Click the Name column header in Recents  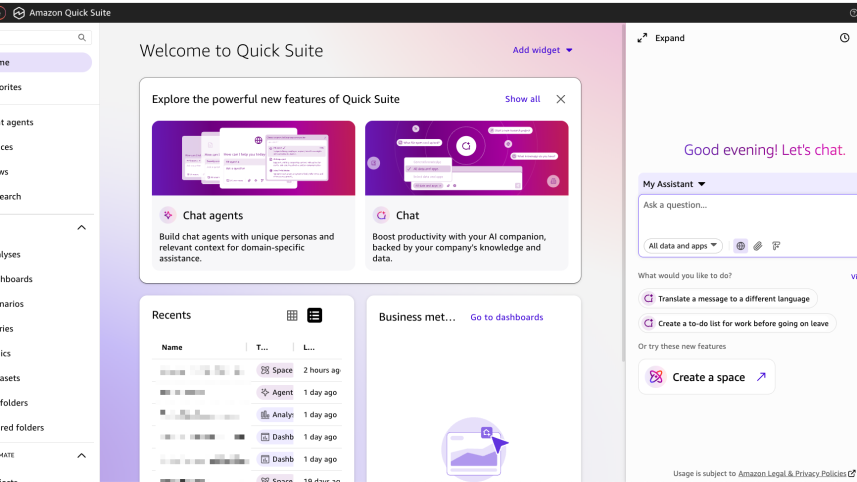tap(172, 347)
